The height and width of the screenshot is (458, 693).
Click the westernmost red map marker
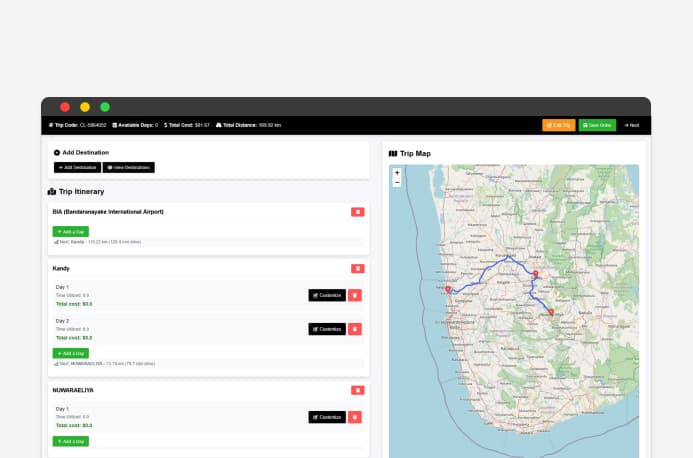click(448, 291)
